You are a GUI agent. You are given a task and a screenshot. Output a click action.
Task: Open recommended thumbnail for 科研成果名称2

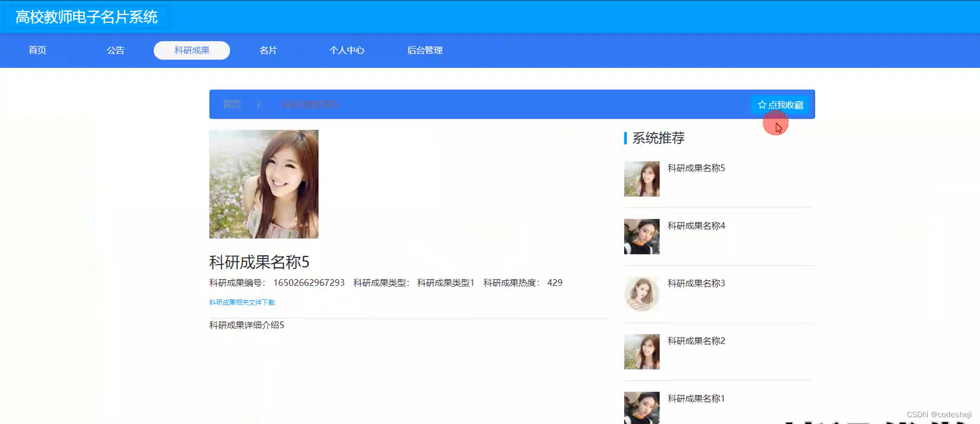(x=642, y=352)
